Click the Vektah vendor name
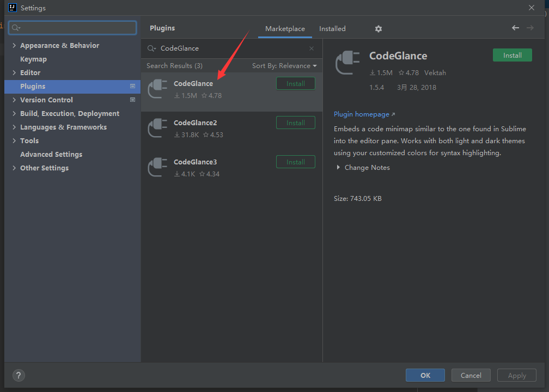549x392 pixels. 435,73
